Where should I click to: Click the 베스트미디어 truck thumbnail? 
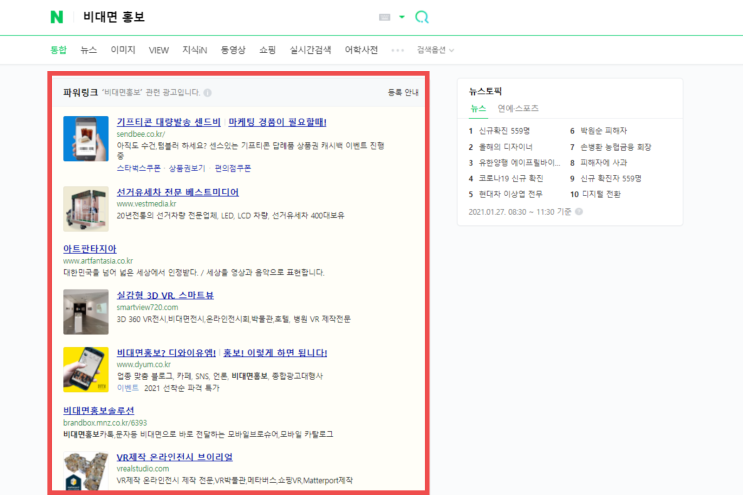(86, 209)
